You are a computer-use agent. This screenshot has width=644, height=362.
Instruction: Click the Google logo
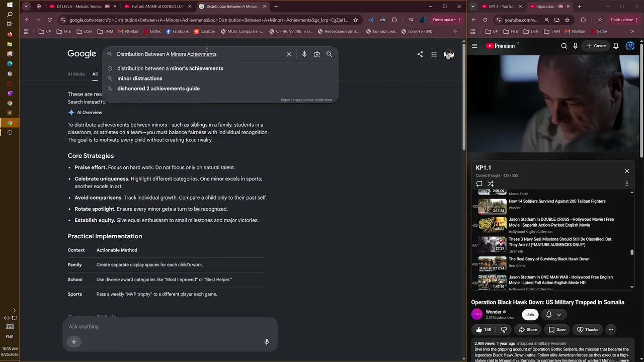(82, 54)
